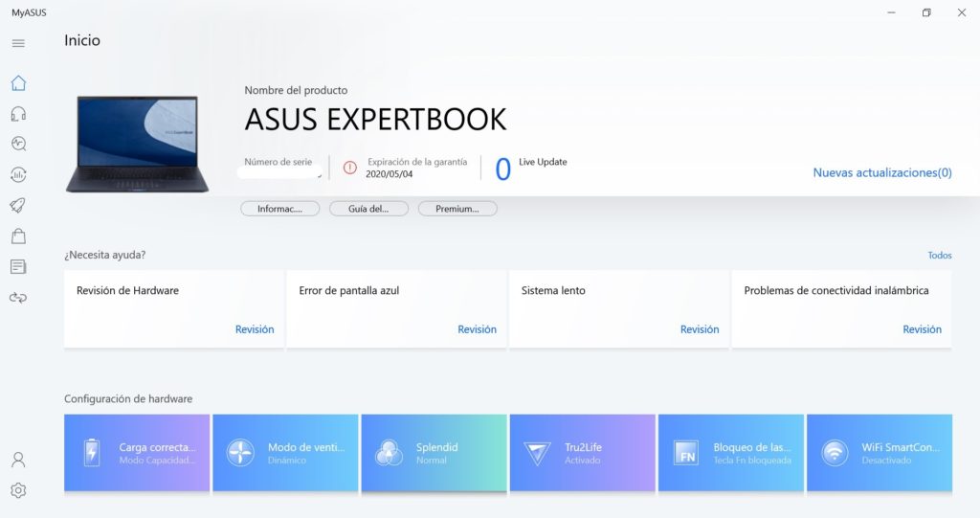Open system diagnosis magnifier icon
Viewport: 980px width, 518px height.
tap(18, 145)
